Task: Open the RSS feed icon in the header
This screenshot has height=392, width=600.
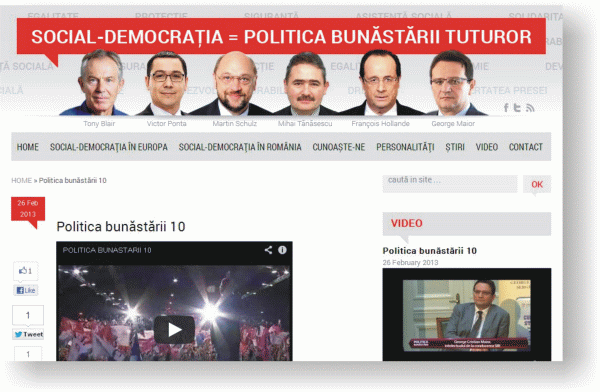Action: click(530, 108)
